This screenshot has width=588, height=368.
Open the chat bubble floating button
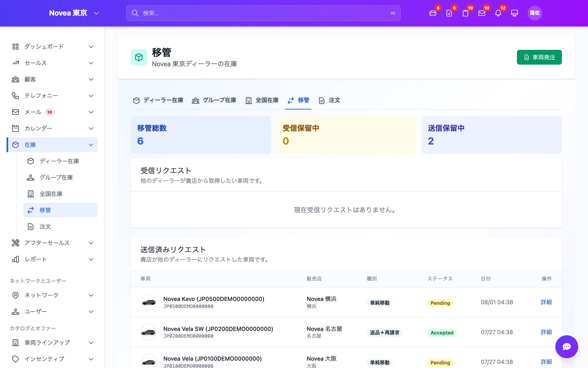click(x=566, y=346)
